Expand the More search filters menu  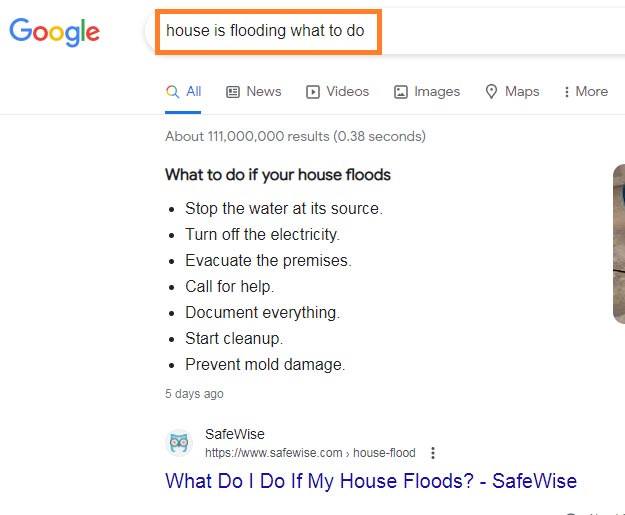coord(585,91)
